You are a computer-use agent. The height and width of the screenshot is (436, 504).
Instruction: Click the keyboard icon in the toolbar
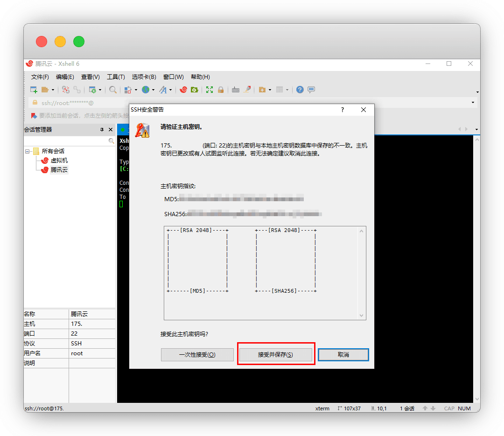point(236,90)
